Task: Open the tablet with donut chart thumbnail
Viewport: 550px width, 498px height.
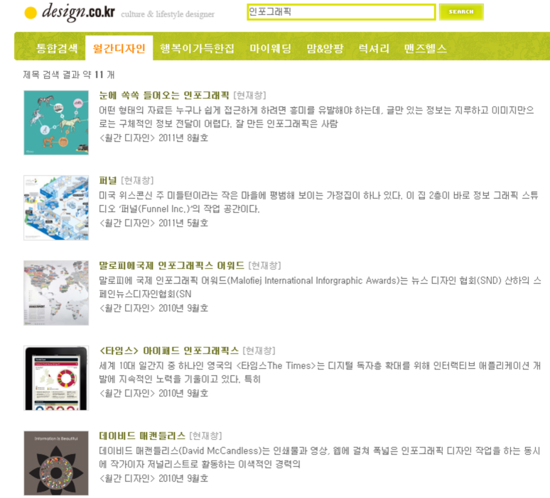Action: click(x=56, y=378)
